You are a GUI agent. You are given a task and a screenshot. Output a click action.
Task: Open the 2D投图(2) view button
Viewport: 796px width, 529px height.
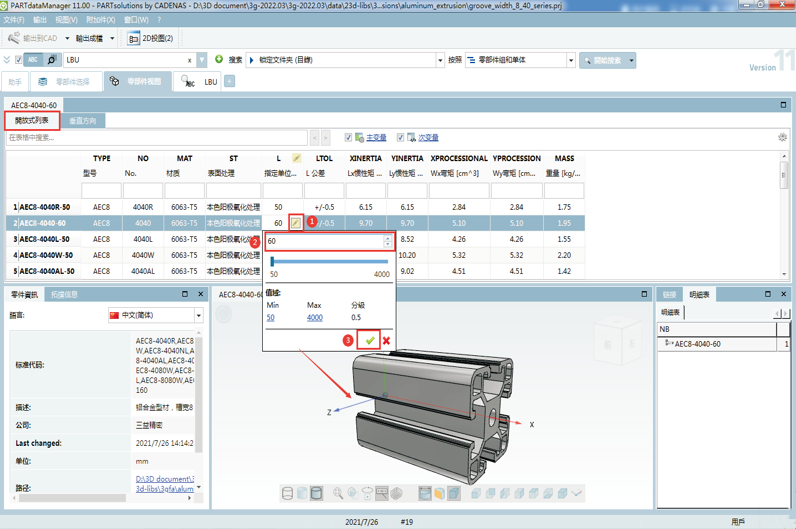[x=151, y=38]
